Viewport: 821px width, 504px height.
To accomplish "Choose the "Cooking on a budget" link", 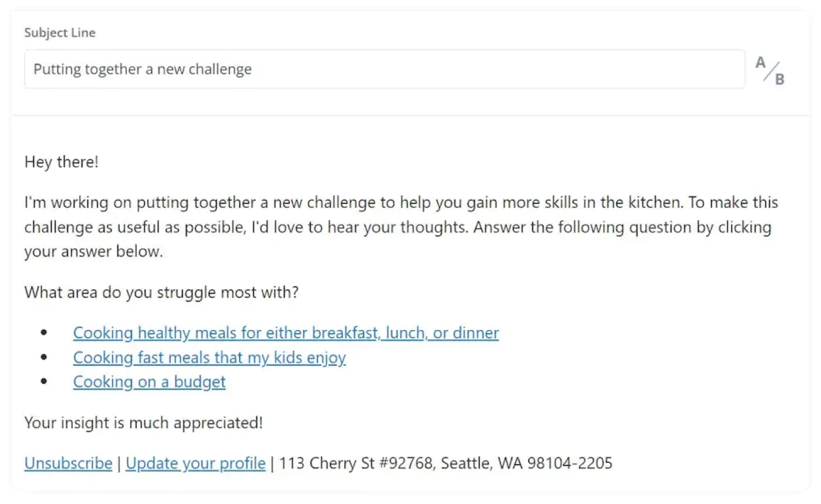I will [149, 382].
